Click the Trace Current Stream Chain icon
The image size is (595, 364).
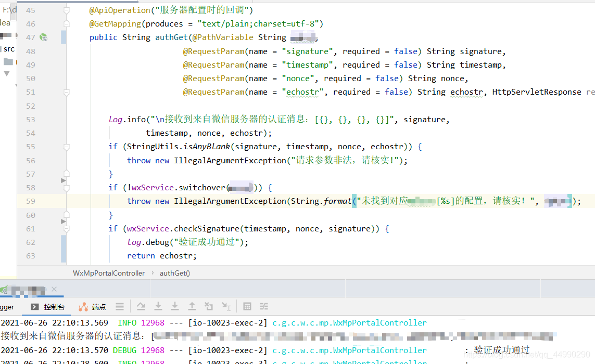pyautogui.click(x=264, y=306)
